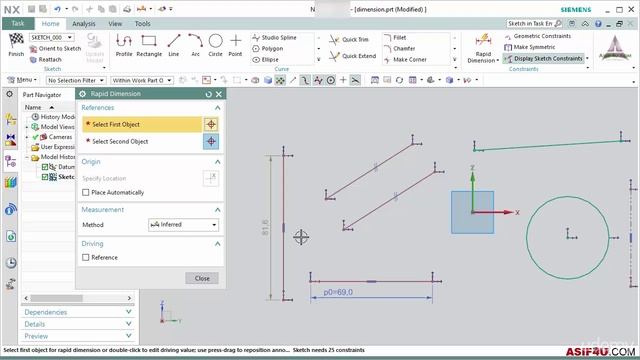Select Cameras tree item
Screen dimensions: 640x360
(x=56, y=137)
